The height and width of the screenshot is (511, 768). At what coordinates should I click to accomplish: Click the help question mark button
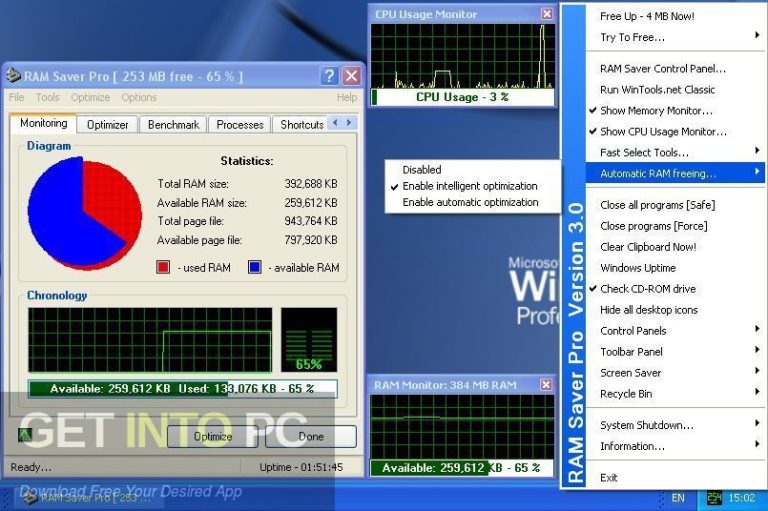(329, 76)
